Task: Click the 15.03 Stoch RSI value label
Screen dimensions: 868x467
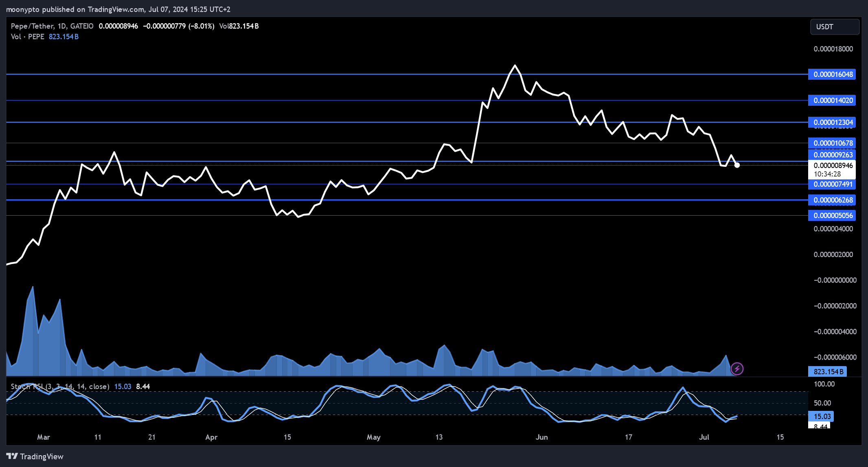Action: (821, 417)
